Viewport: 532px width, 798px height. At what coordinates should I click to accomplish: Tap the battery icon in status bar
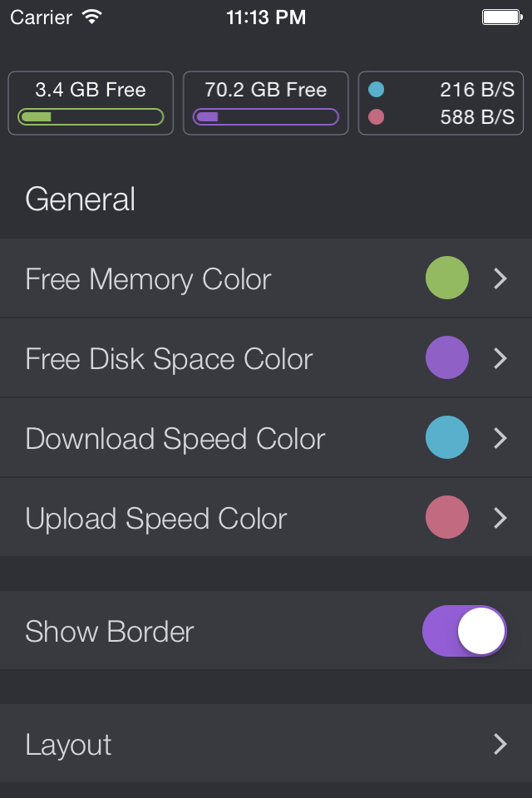pyautogui.click(x=502, y=17)
